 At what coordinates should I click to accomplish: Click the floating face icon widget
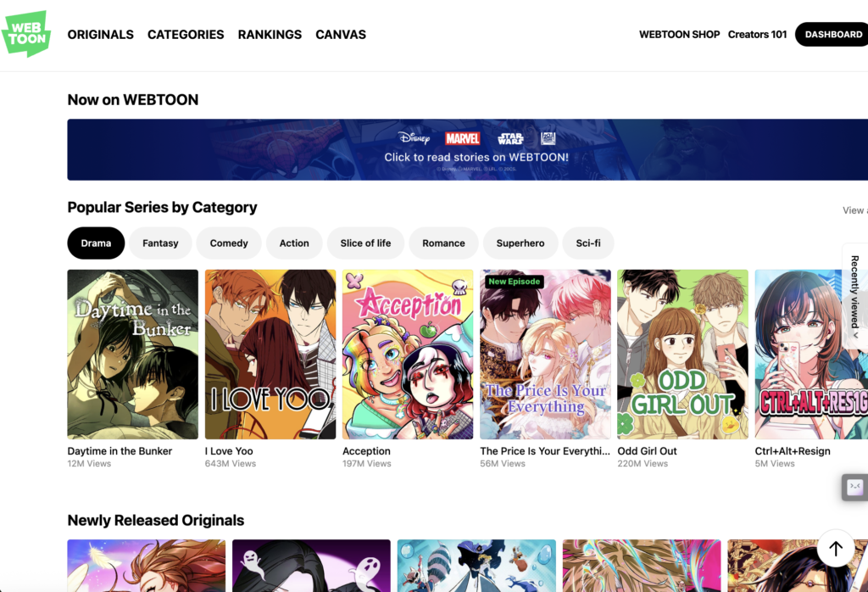pyautogui.click(x=855, y=488)
